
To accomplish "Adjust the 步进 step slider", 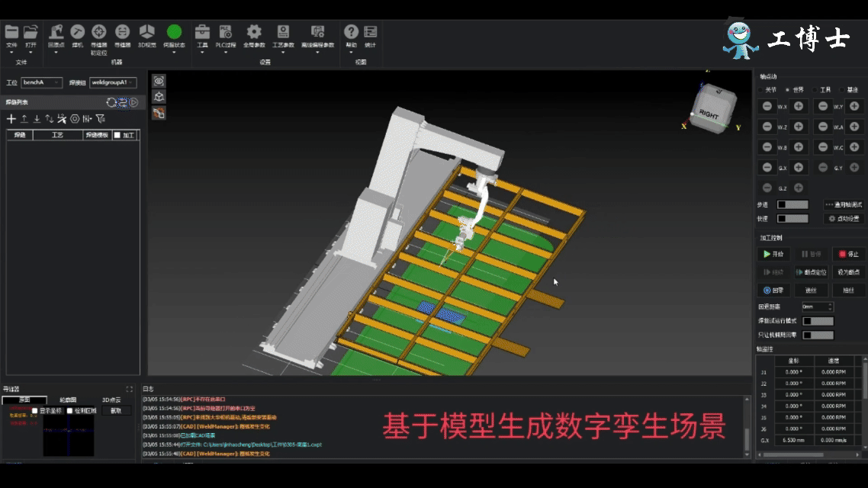I will [x=793, y=204].
